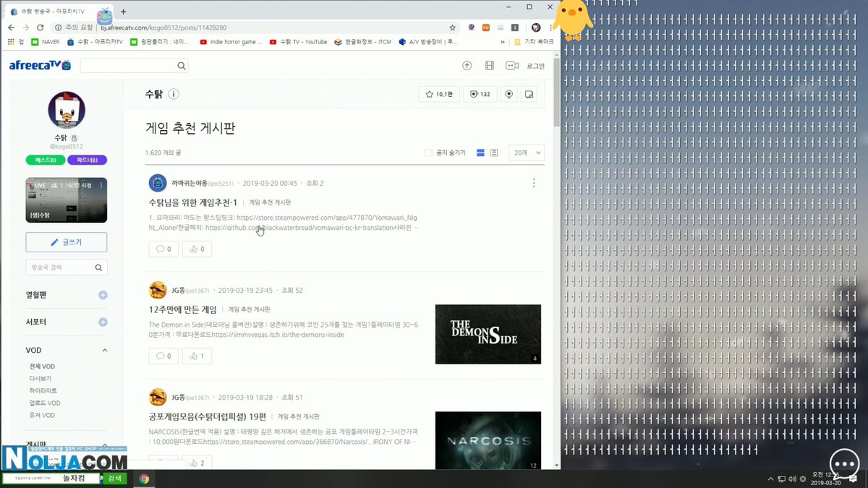Switch to the blue card list view

point(480,153)
